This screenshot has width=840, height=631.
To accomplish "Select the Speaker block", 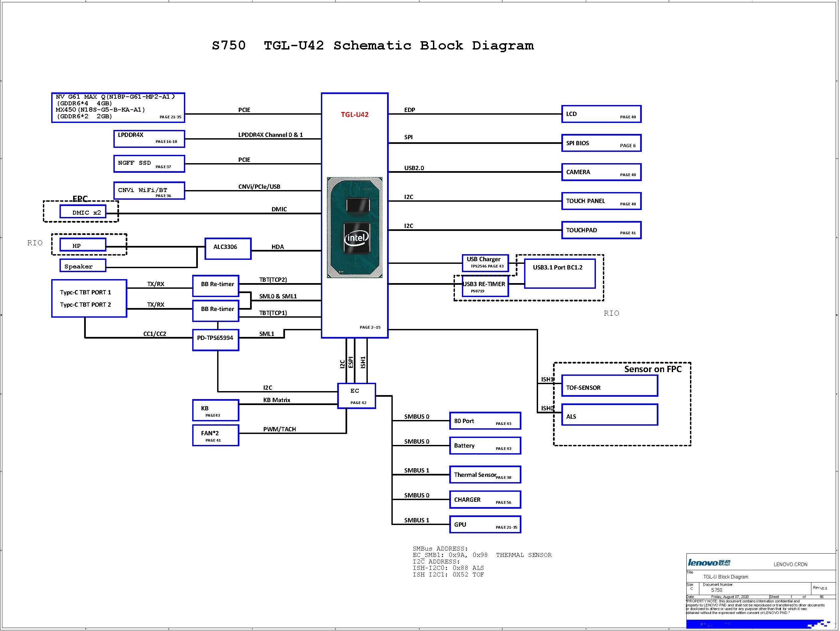I will (83, 265).
